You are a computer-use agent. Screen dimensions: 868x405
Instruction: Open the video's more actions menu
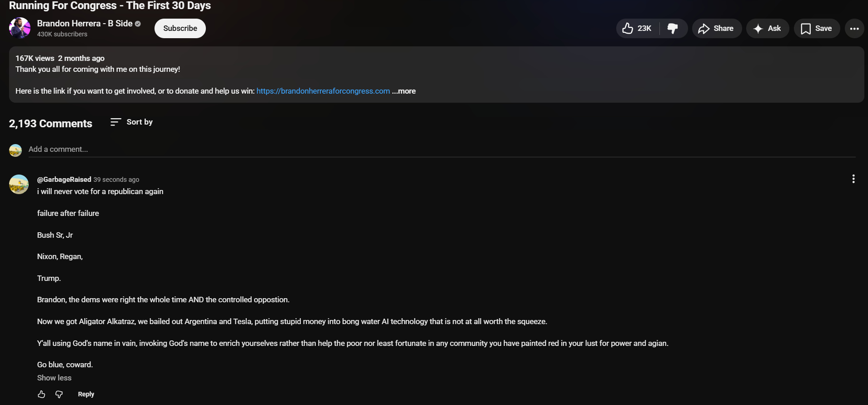pos(854,29)
